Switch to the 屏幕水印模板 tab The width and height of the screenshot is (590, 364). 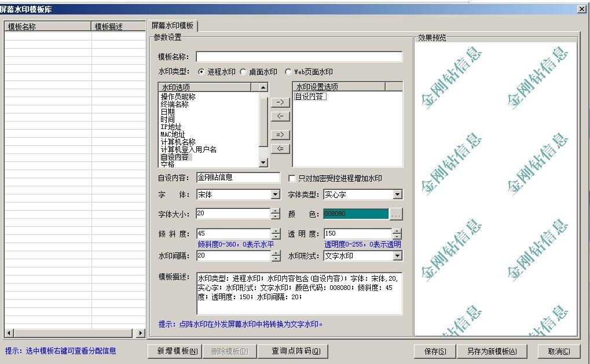[x=173, y=26]
